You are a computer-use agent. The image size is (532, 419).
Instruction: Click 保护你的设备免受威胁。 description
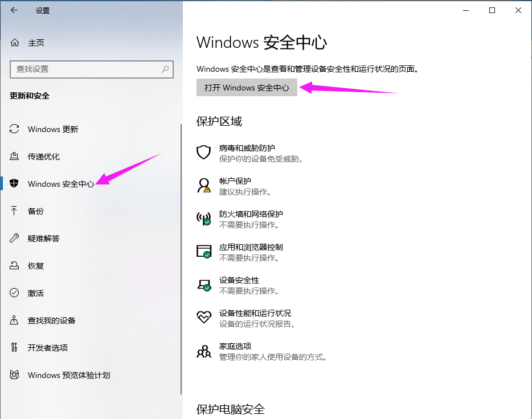point(260,159)
